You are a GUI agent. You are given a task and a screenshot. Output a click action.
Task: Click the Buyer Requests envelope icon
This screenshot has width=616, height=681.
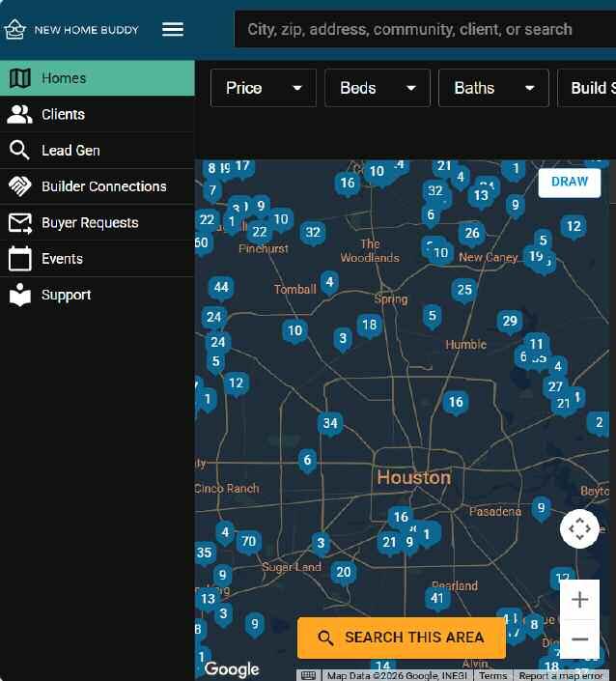pos(20,223)
